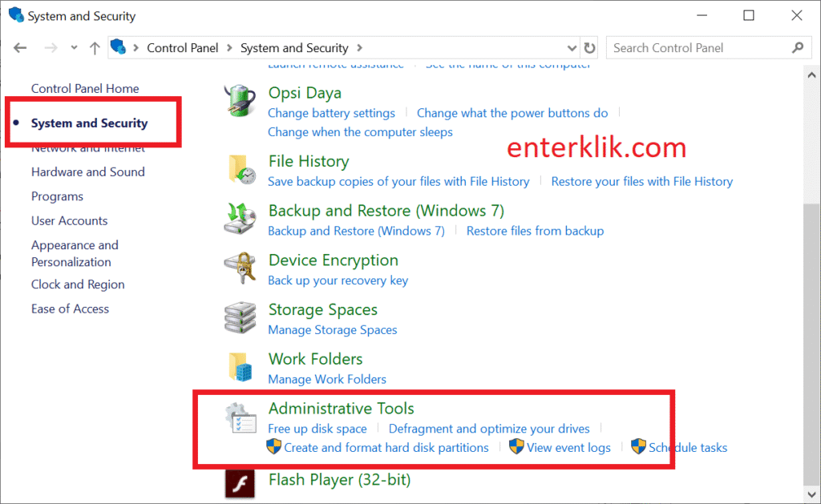Open Change battery settings link

331,114
